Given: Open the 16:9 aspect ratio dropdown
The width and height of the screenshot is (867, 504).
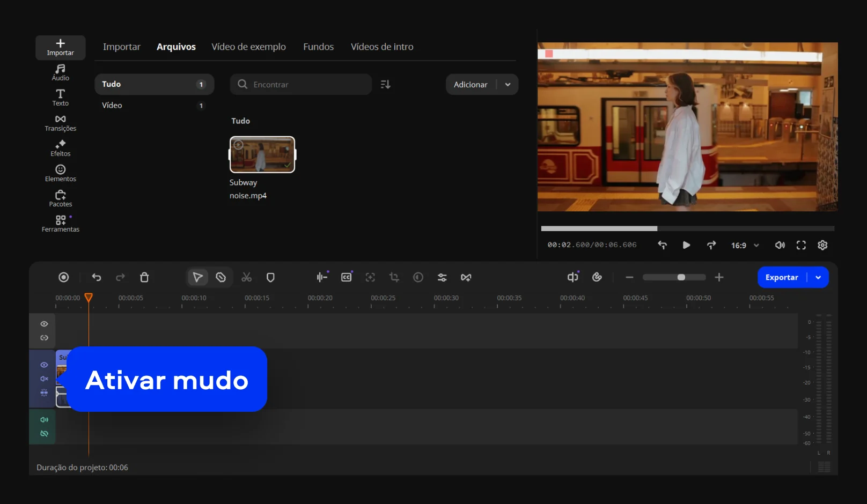Looking at the screenshot, I should click(745, 245).
